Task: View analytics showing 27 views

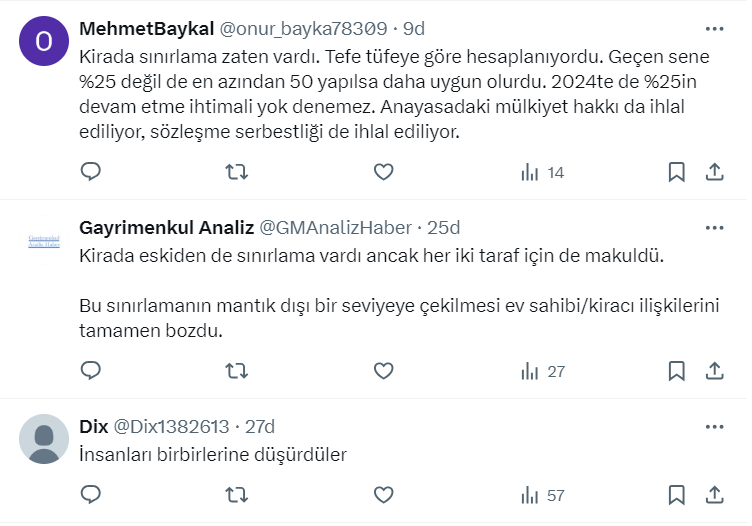Action: 543,371
